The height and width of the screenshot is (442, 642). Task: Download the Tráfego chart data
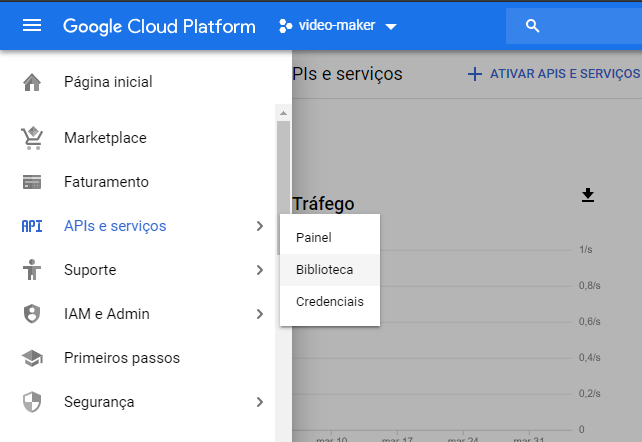pos(588,195)
